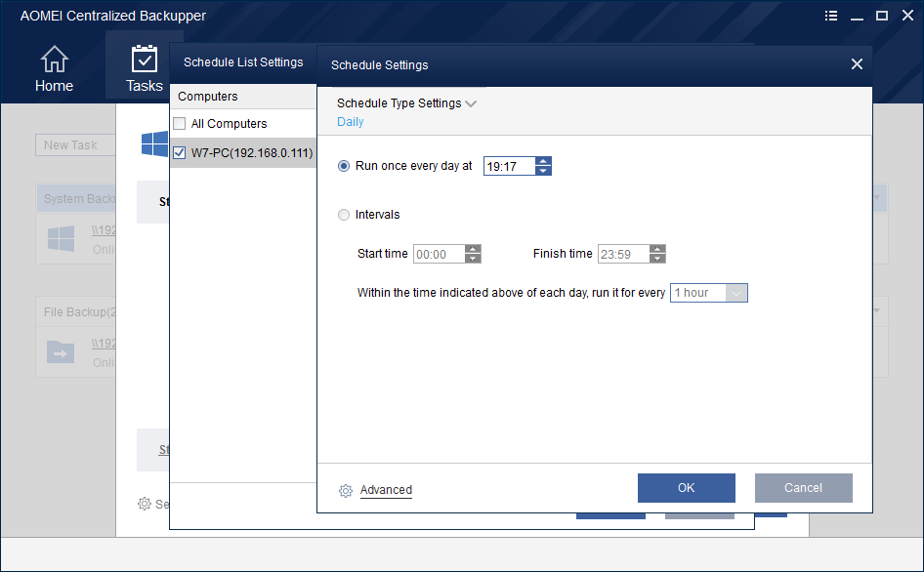Increase the Finish time value
This screenshot has width=924, height=572.
pyautogui.click(x=657, y=250)
